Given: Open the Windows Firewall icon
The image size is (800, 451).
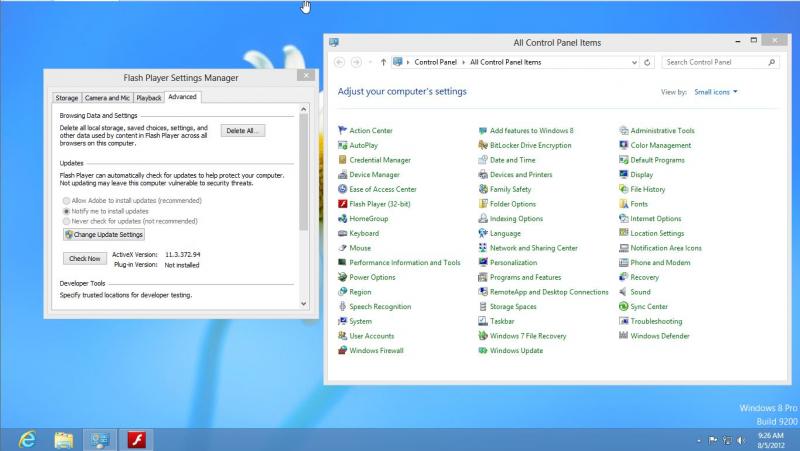Looking at the screenshot, I should click(x=342, y=350).
